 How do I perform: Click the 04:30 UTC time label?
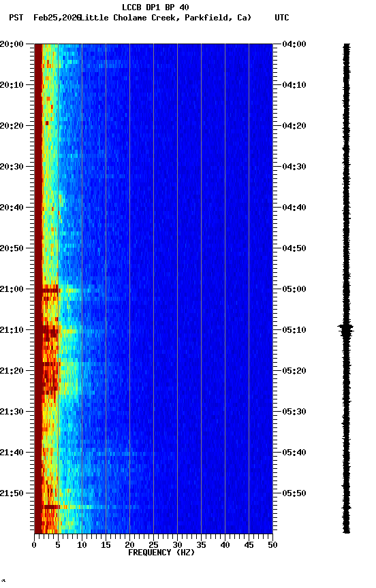294,167
